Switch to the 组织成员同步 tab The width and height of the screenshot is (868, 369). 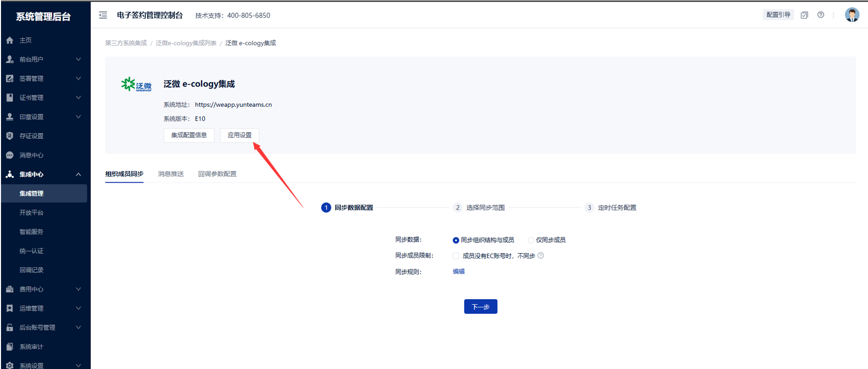coord(124,174)
